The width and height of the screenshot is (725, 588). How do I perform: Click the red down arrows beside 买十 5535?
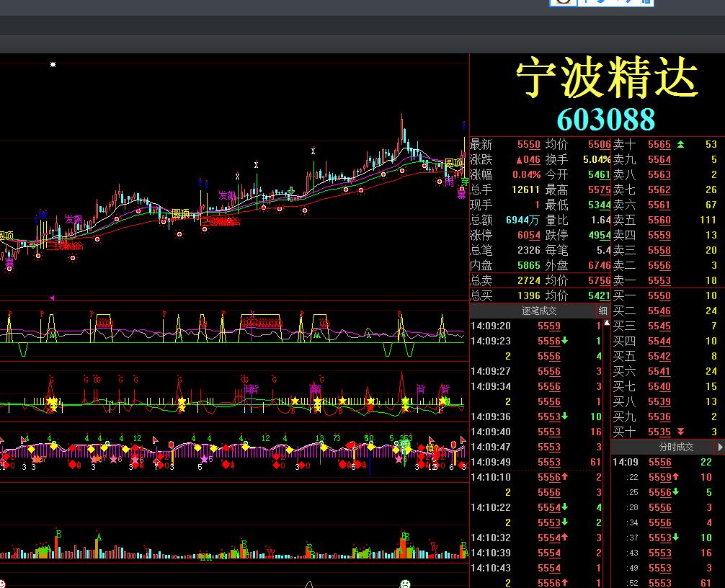click(x=680, y=432)
